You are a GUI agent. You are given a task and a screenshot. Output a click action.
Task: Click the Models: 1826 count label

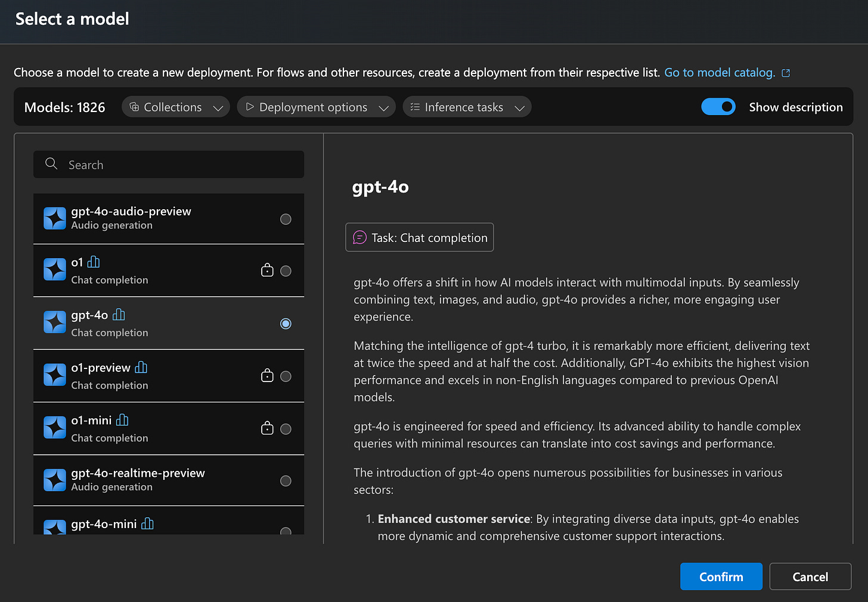pyautogui.click(x=64, y=107)
